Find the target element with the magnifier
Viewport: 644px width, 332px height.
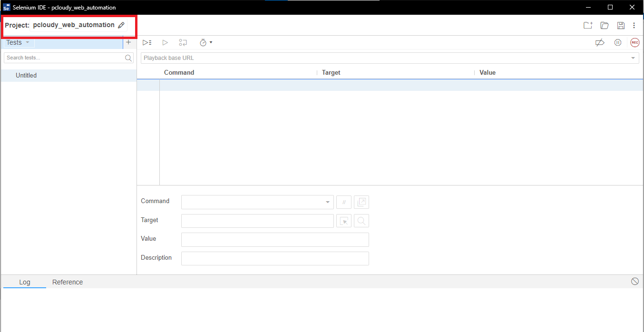click(x=361, y=221)
